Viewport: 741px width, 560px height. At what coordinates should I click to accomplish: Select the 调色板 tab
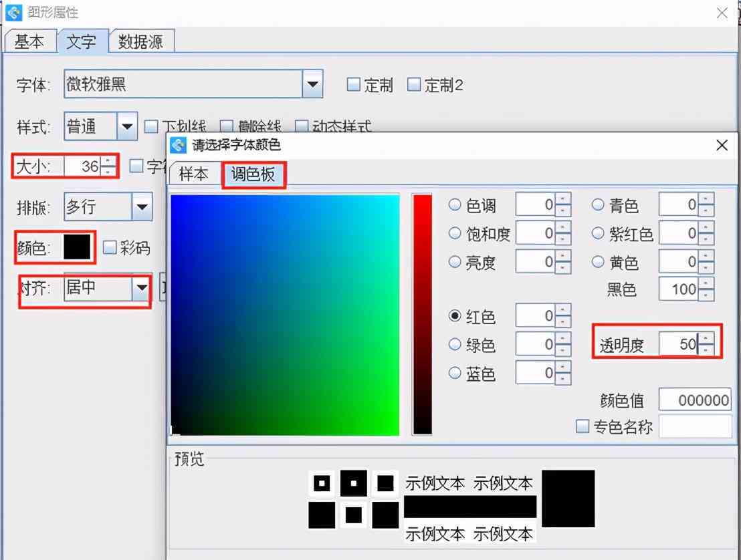click(253, 174)
